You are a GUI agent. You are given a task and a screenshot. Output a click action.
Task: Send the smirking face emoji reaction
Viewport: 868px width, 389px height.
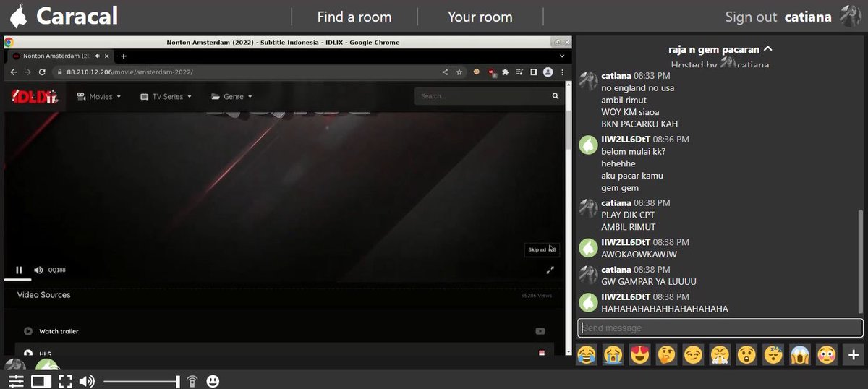[x=693, y=355]
